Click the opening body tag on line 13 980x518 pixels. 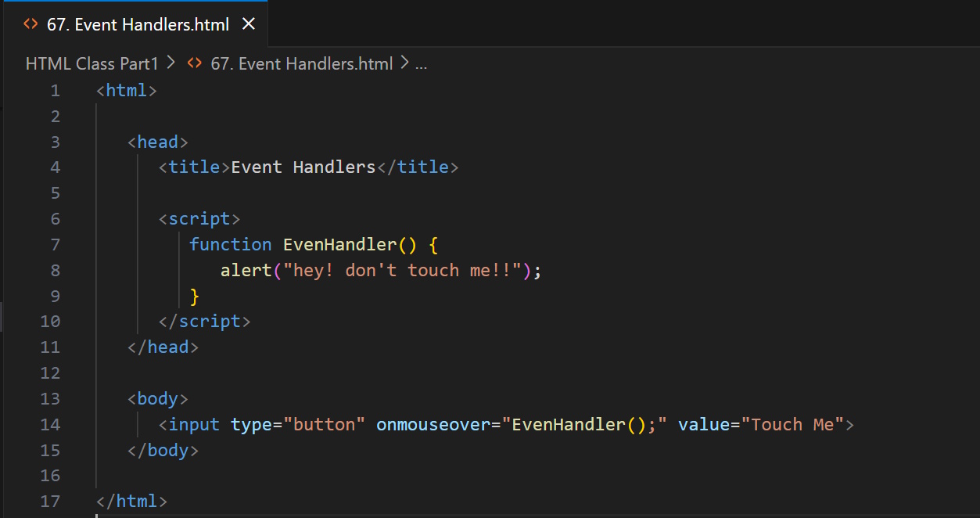click(x=158, y=398)
